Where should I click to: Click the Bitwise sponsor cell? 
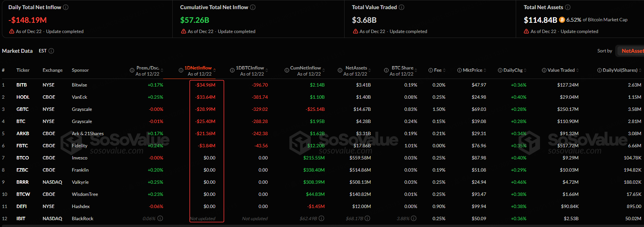[79, 85]
